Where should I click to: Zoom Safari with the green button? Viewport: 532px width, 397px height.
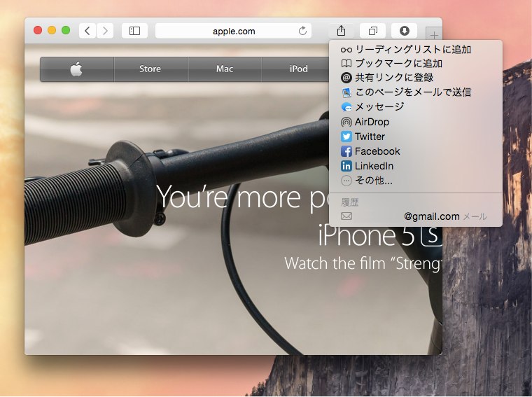(x=66, y=31)
